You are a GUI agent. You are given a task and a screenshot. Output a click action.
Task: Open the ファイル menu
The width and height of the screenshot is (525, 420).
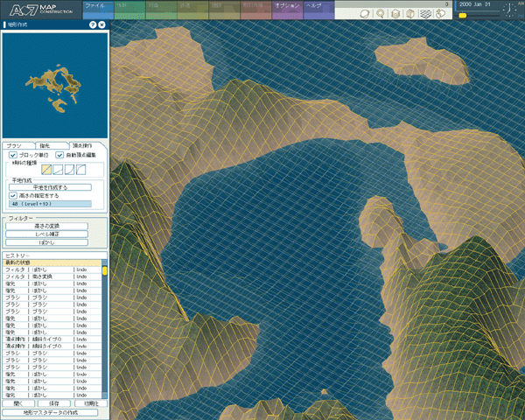click(98, 10)
